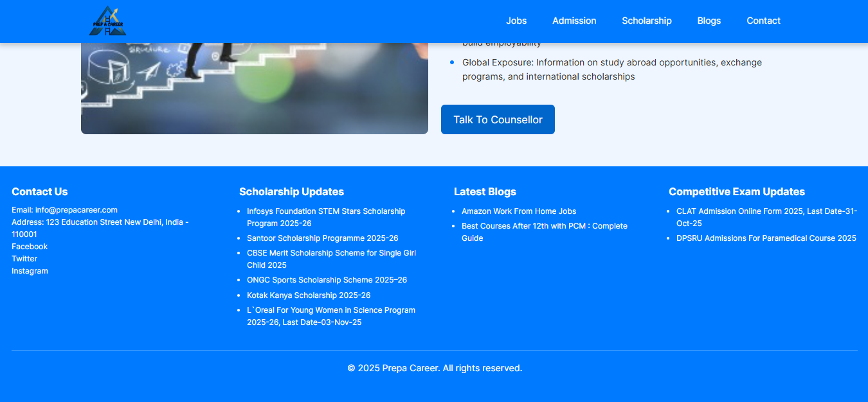Visit the Twitter footer link
868x402 pixels.
[x=24, y=259]
